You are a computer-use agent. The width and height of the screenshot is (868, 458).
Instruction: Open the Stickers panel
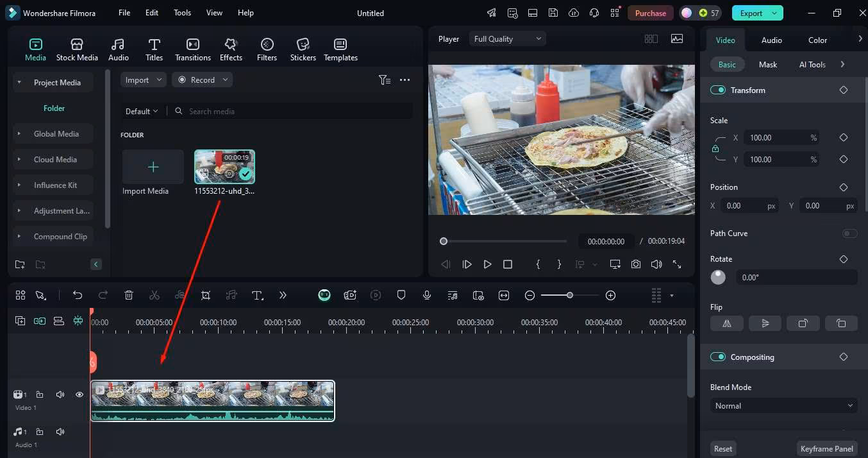pos(303,49)
